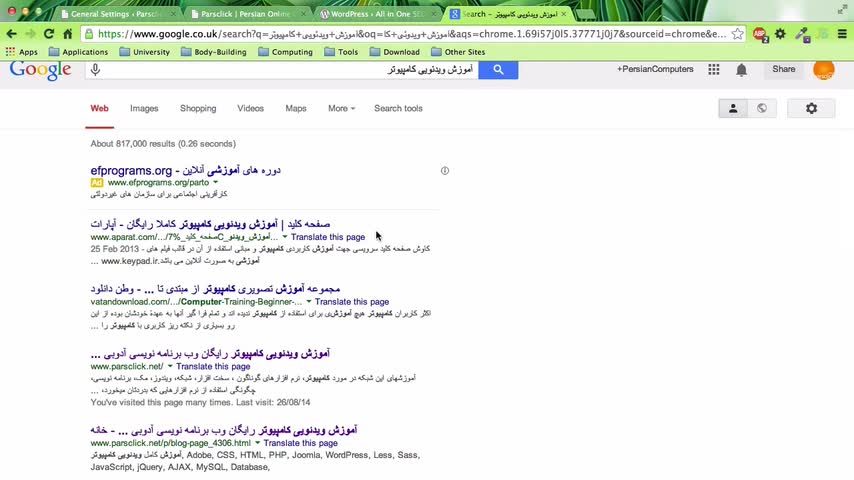
Task: Click Translate this page for blog-page_4306 result
Action: pyautogui.click(x=301, y=443)
